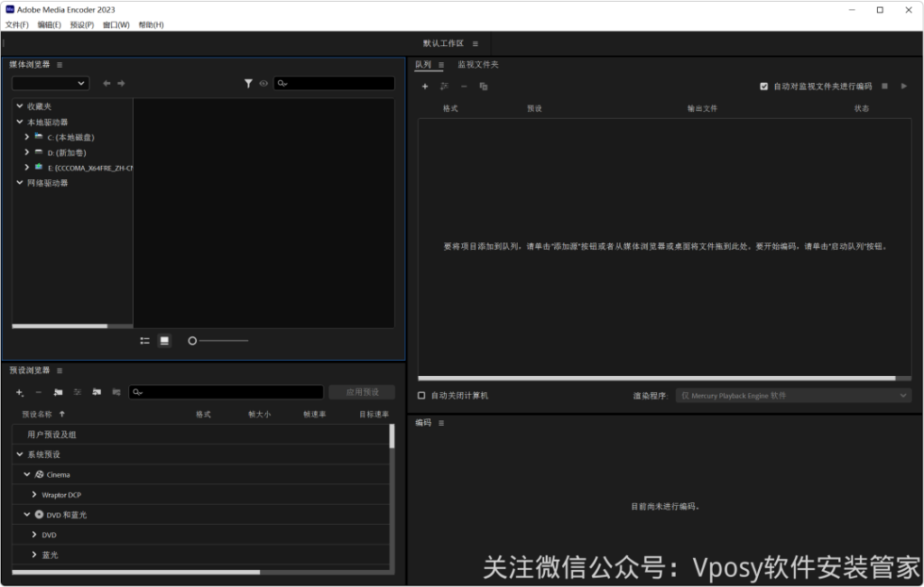Open the 队列 panel menu icon
Viewport: 924px width, 587px height.
coord(440,65)
